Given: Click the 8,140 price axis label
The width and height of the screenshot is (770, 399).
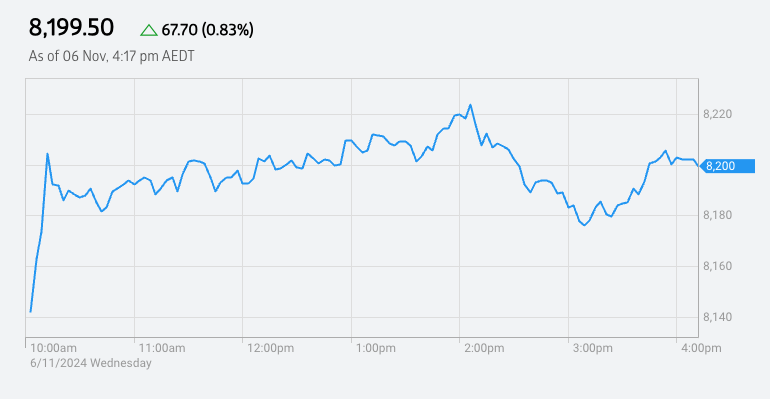Looking at the screenshot, I should pos(717,317).
